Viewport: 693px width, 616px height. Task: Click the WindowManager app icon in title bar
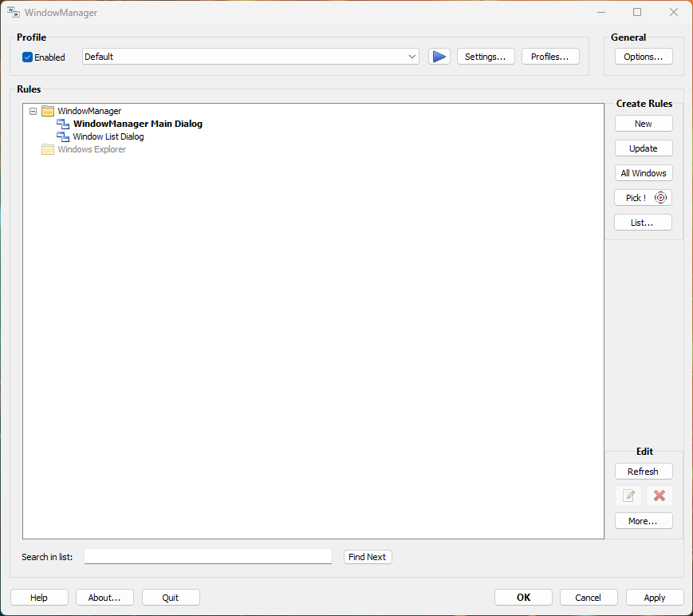tap(14, 13)
